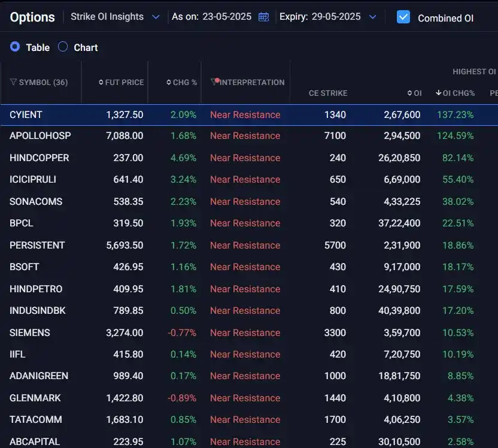Click HINDCOPPER OI 26,20,850
The width and height of the screenshot is (498, 448).
tap(399, 158)
